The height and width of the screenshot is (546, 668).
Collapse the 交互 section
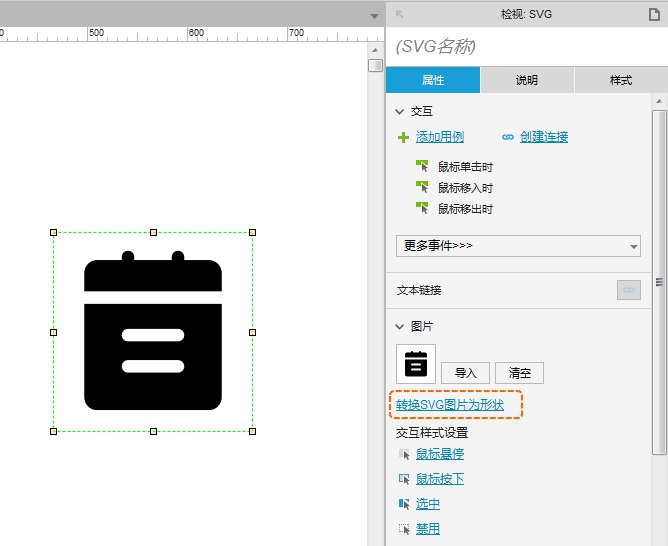pyautogui.click(x=399, y=112)
